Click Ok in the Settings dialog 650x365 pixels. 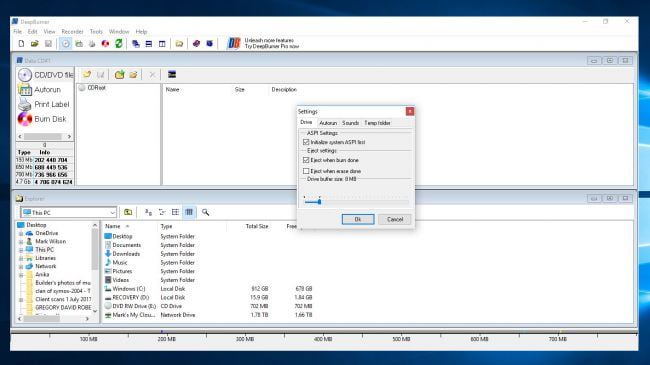[358, 219]
